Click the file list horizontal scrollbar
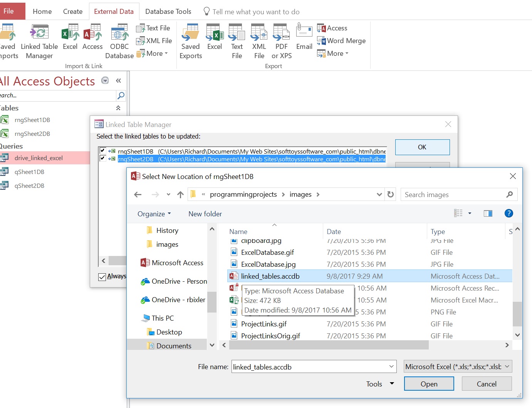 [x=329, y=345]
